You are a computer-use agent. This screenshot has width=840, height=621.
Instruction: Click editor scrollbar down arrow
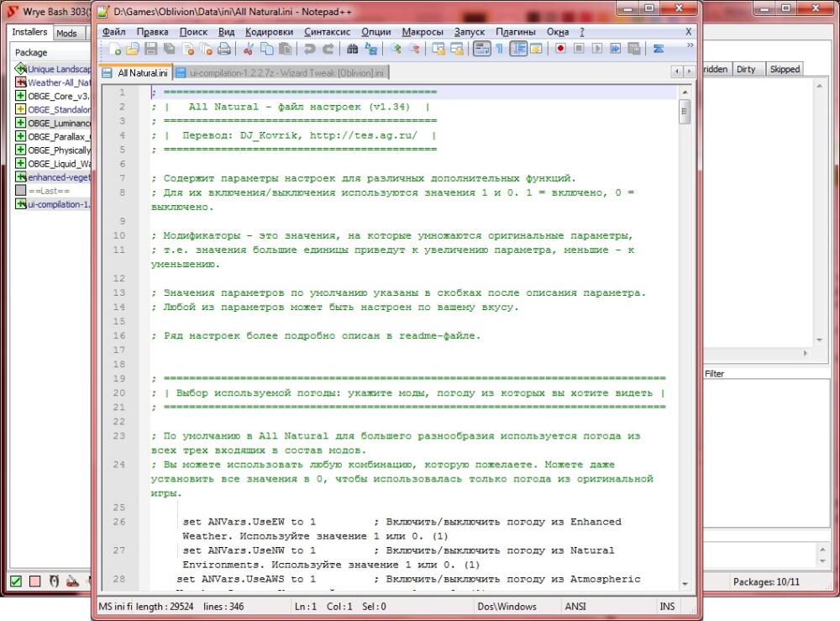pyautogui.click(x=684, y=583)
